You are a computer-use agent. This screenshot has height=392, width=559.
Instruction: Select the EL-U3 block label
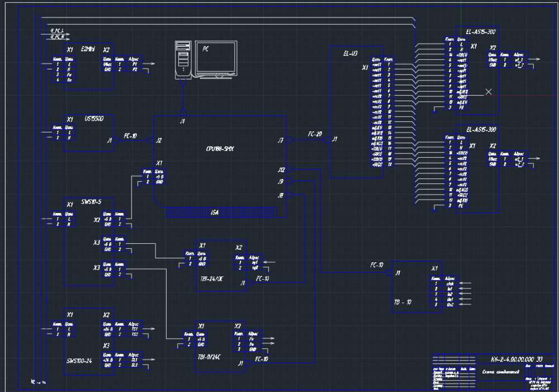(350, 54)
